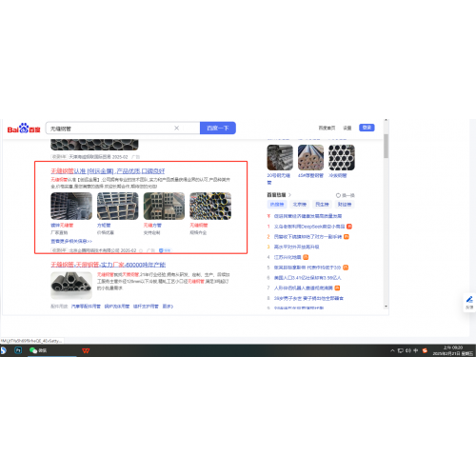Open the WeChat app in the taskbar

click(x=38, y=350)
